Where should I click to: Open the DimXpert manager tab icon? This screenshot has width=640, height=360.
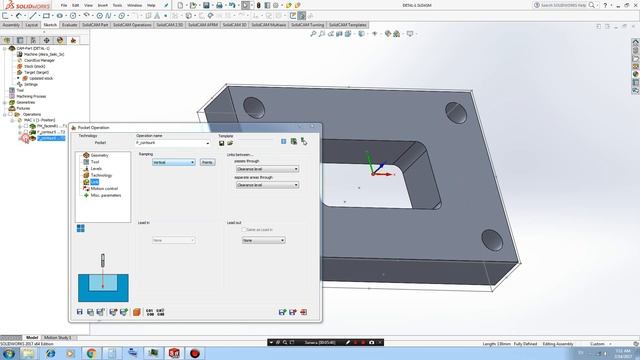pos(47,40)
